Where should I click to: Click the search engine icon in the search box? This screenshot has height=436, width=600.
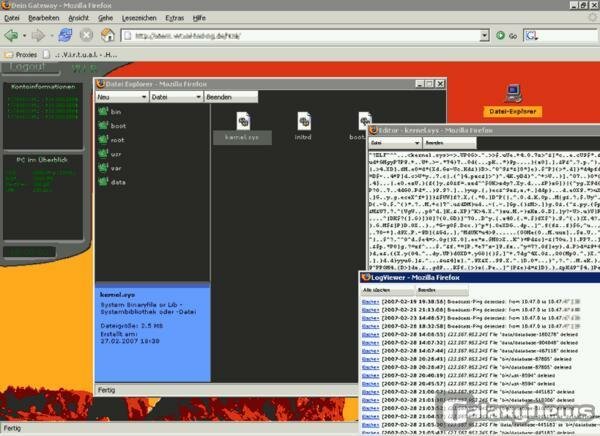532,36
